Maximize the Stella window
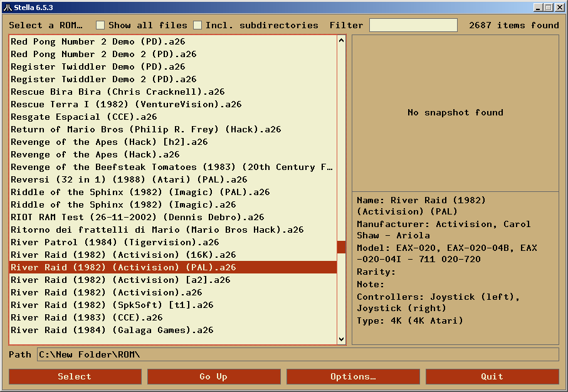 pos(549,8)
